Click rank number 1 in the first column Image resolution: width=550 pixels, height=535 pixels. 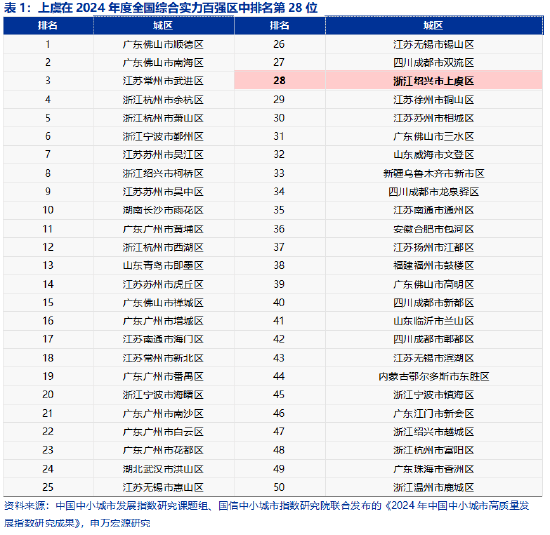pos(48,44)
